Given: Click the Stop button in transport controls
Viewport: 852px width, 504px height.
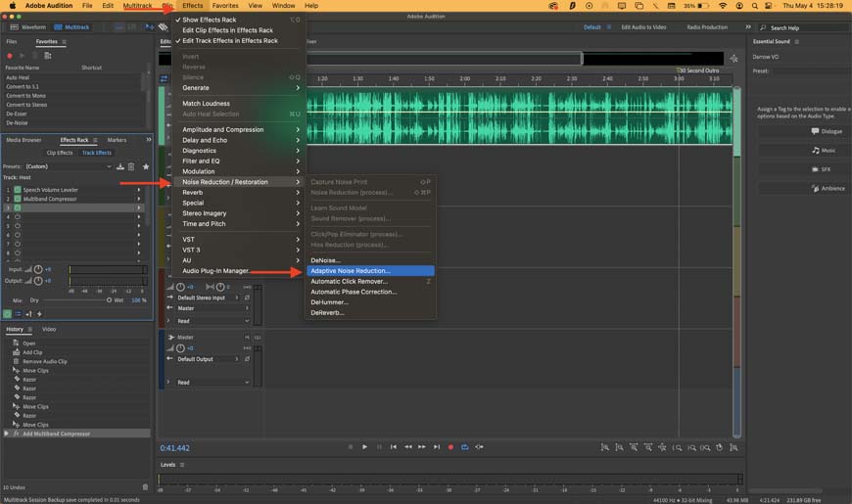Looking at the screenshot, I should click(x=351, y=447).
